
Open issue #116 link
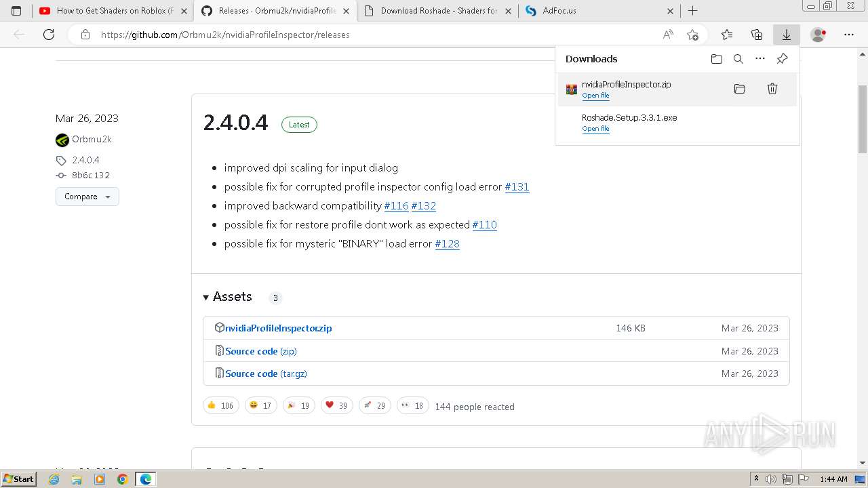click(x=396, y=206)
